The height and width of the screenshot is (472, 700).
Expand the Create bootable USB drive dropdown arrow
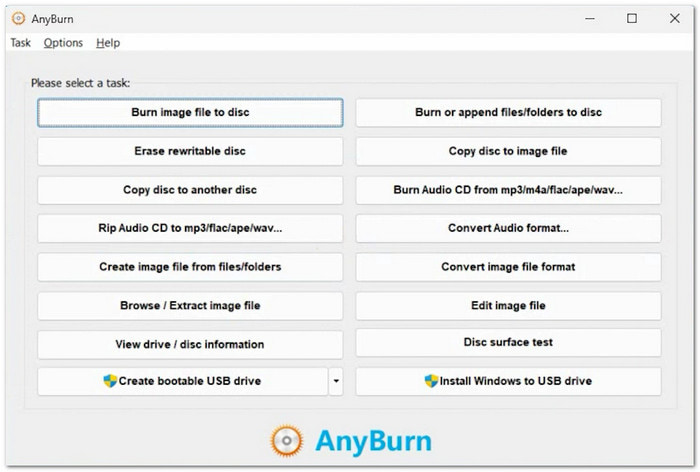point(336,381)
